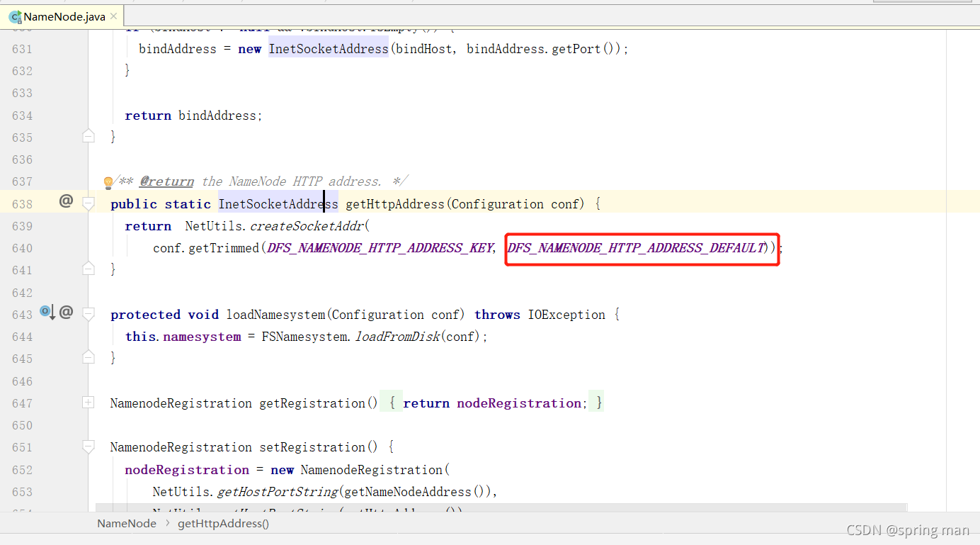The image size is (980, 545).
Task: Click getHostPortString call on line 653
Action: [x=278, y=492]
